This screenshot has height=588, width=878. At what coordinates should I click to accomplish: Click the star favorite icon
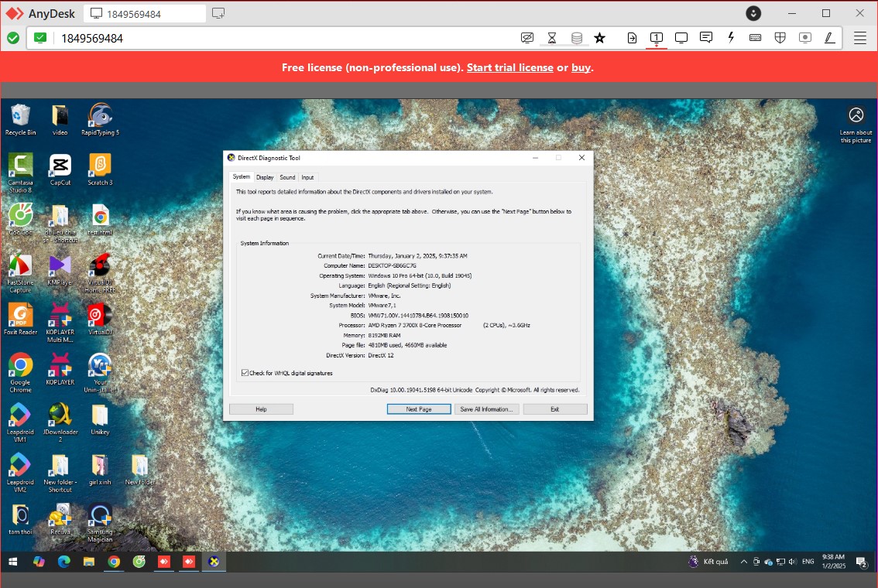(x=599, y=38)
